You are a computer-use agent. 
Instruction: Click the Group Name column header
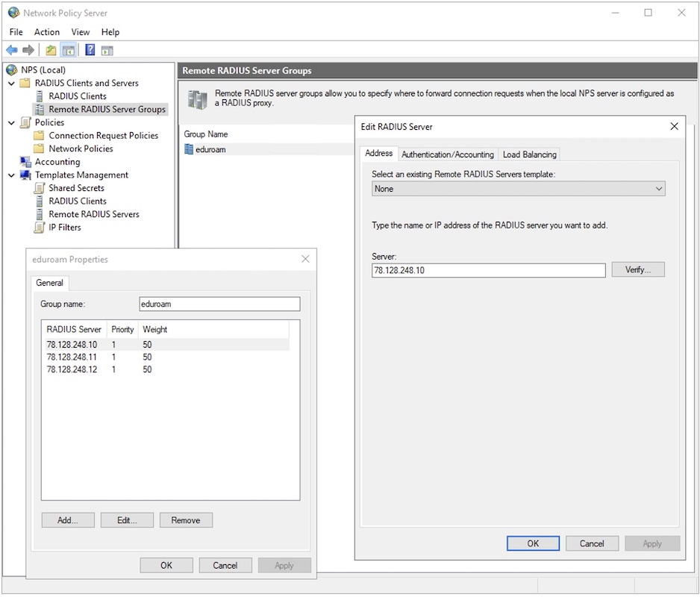(x=206, y=134)
